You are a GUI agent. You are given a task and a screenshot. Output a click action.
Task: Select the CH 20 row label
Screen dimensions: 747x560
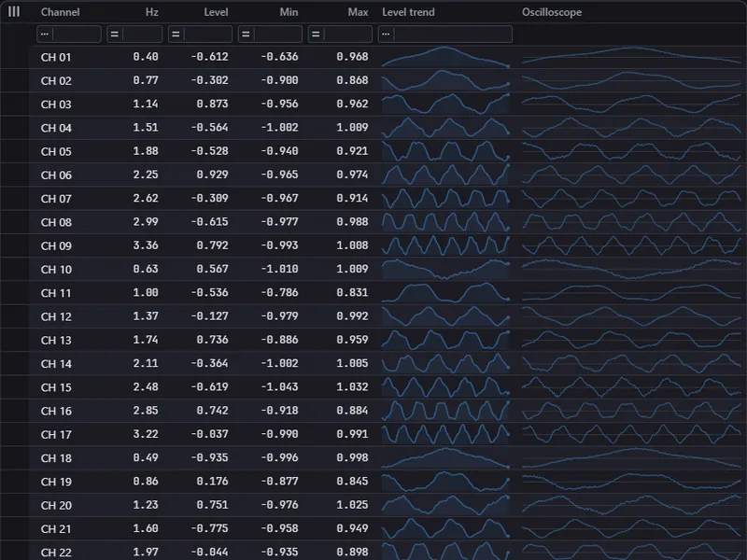56,506
